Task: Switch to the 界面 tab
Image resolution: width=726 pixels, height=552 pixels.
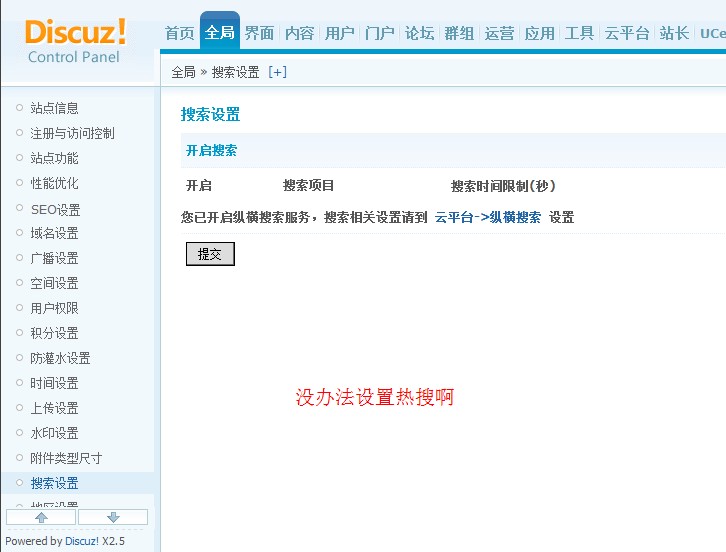Action: point(259,33)
